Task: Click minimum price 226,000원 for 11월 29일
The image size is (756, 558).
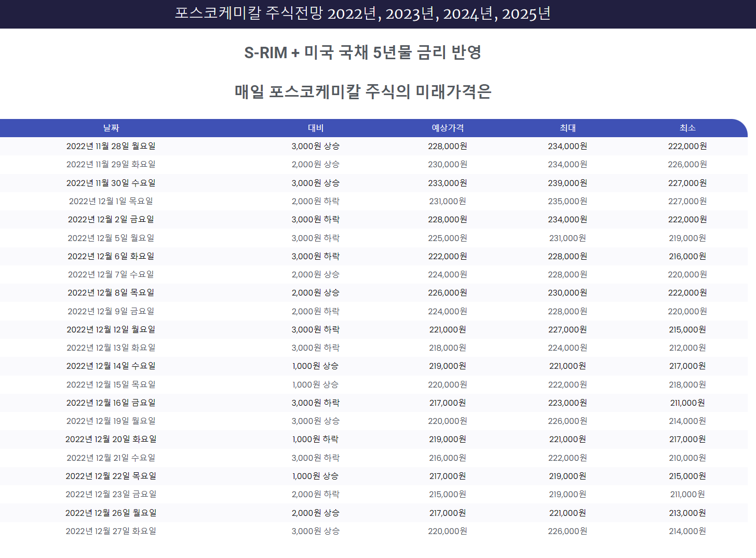Action: tap(687, 165)
